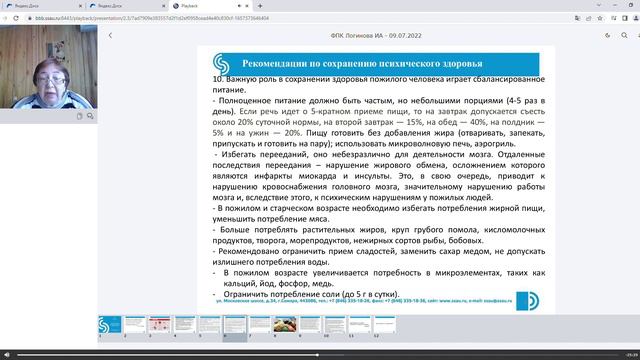
Task: Click the playback progress bar handle
Action: (317, 355)
